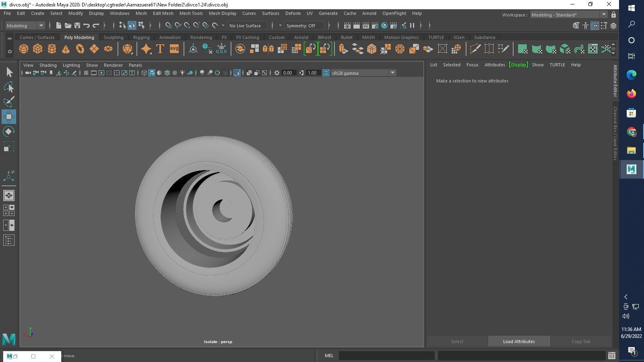
Task: Toggle the viewport grid display
Action: [x=86, y=73]
